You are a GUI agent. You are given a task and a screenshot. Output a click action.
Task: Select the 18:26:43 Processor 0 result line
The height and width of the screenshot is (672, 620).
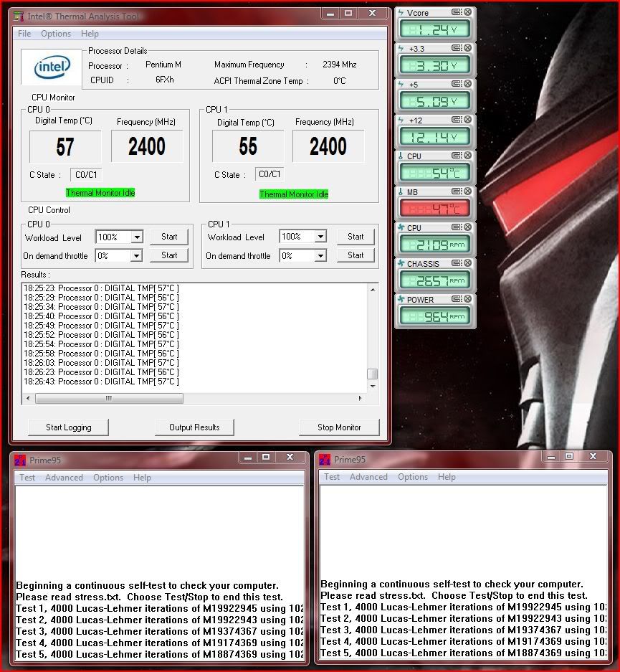(x=101, y=382)
